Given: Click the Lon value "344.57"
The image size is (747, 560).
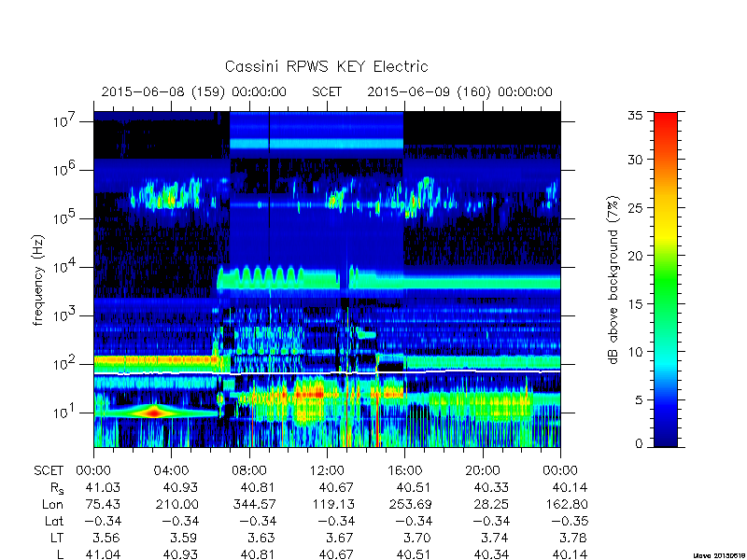Looking at the screenshot, I should click(x=254, y=504).
